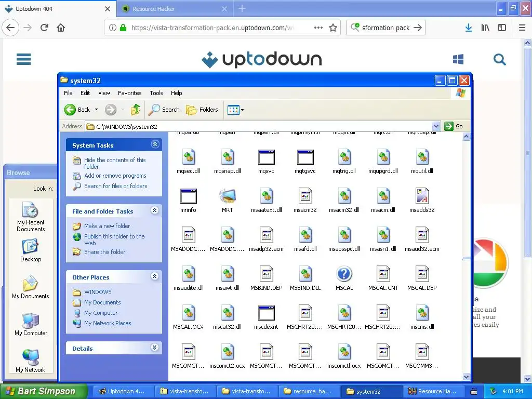
Task: Collapse the File and Folder Tasks panel
Action: 155,210
